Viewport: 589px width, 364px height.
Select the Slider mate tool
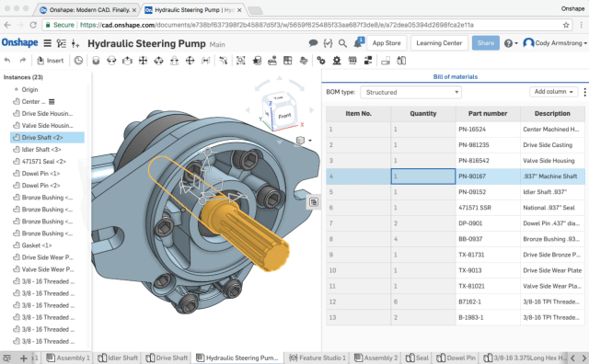coord(127,61)
